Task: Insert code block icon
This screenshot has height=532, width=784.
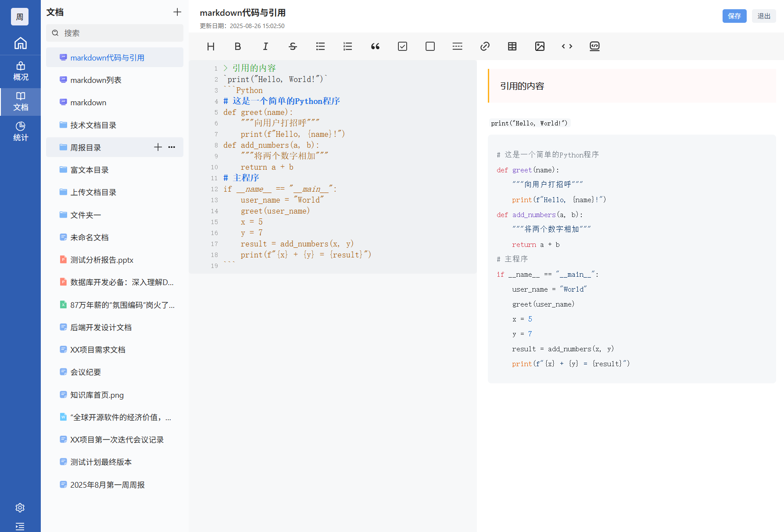Action: point(594,46)
